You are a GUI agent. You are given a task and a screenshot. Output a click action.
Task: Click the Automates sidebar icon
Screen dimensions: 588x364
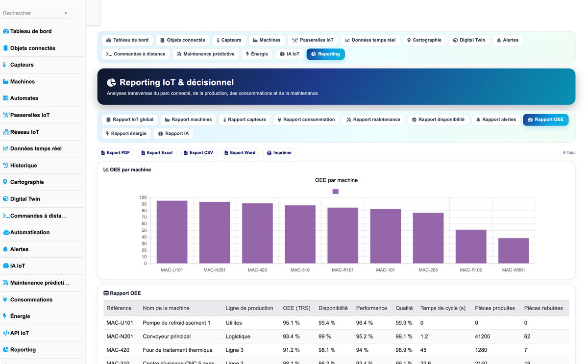coord(6,98)
